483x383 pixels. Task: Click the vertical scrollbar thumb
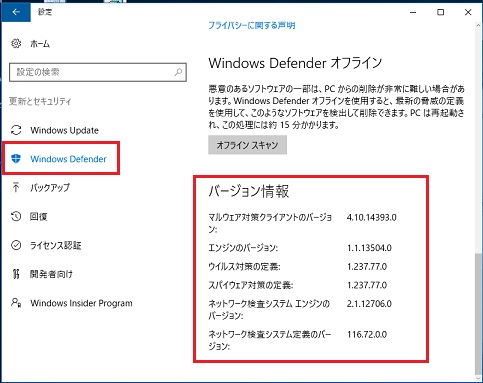(x=478, y=314)
